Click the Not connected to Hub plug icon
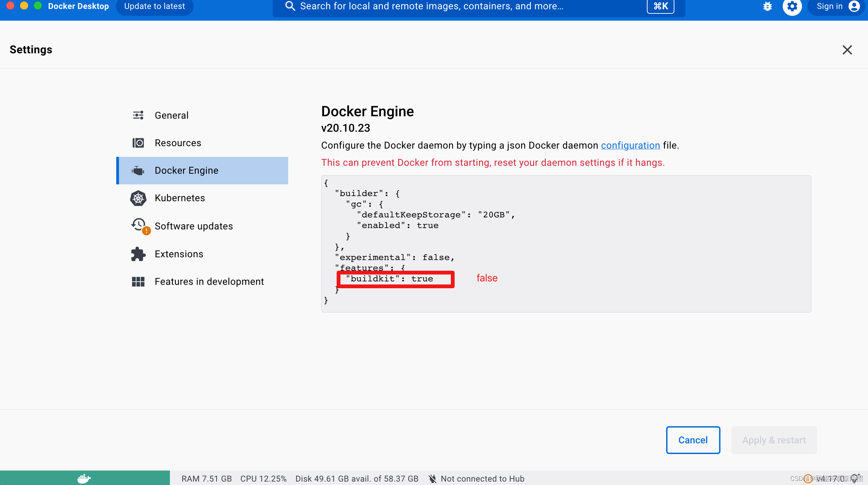 [x=432, y=478]
